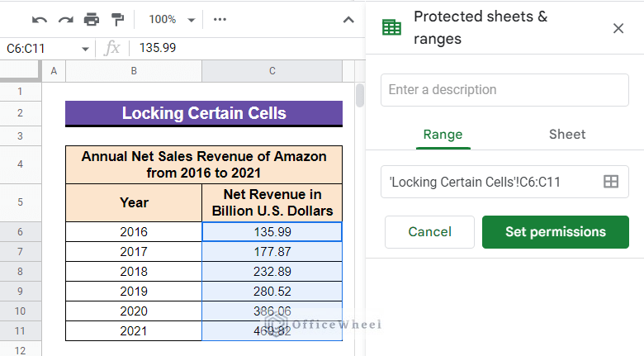Image resolution: width=644 pixels, height=356 pixels.
Task: Click cell containing 2019
Action: [x=134, y=291]
